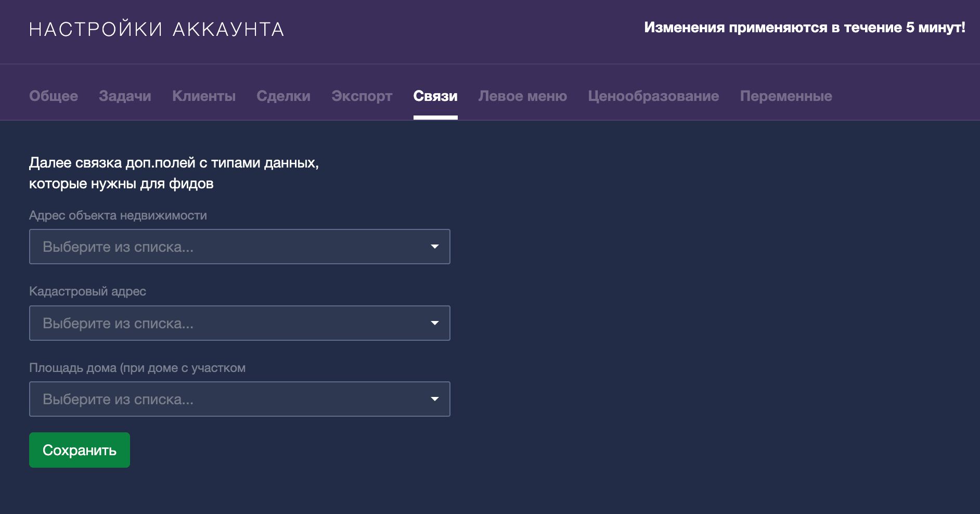The height and width of the screenshot is (514, 980).
Task: Click the Далее связка доп.полей description text
Action: pyautogui.click(x=174, y=173)
